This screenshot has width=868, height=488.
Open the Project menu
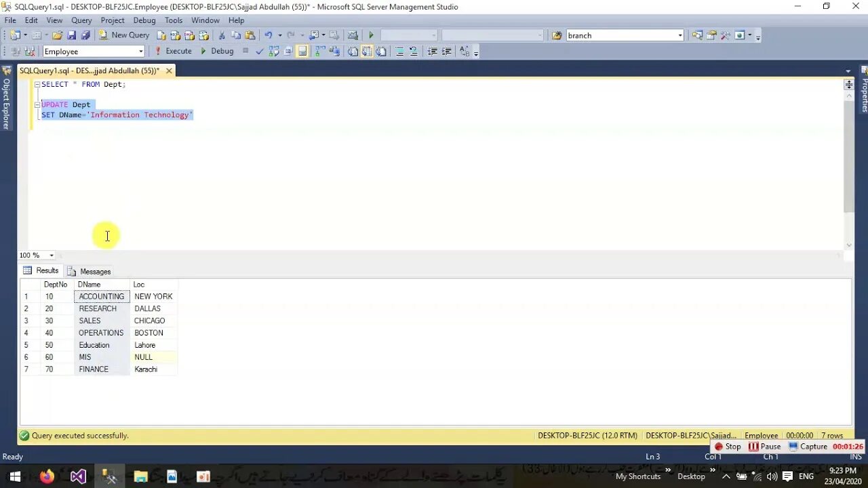(x=113, y=20)
